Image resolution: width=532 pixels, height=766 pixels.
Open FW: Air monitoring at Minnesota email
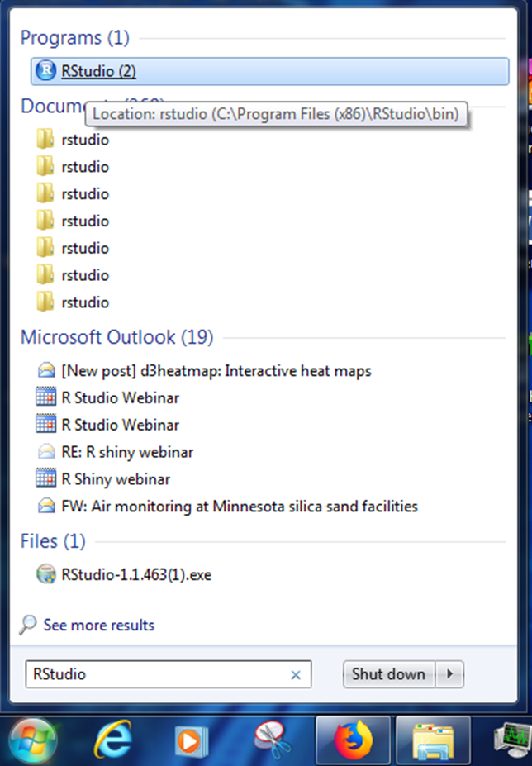click(x=240, y=506)
